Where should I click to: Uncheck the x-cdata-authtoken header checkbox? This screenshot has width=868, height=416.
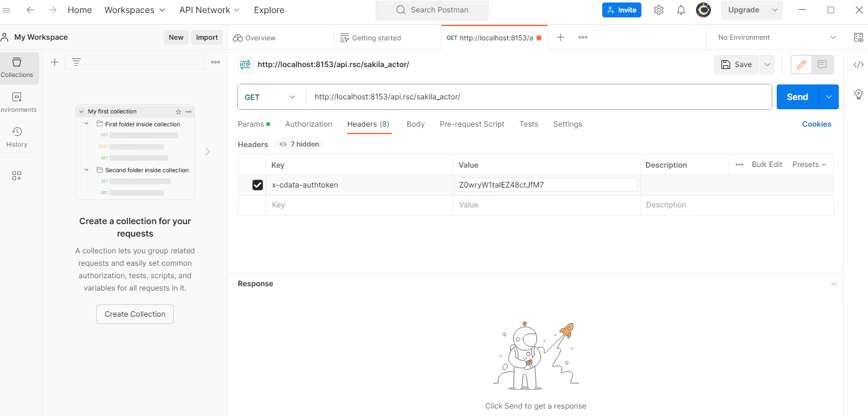pyautogui.click(x=258, y=185)
